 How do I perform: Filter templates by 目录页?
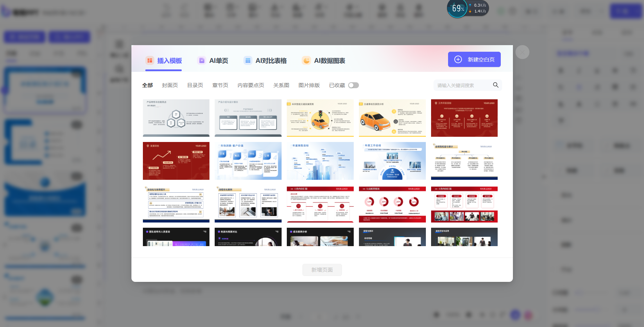point(195,85)
